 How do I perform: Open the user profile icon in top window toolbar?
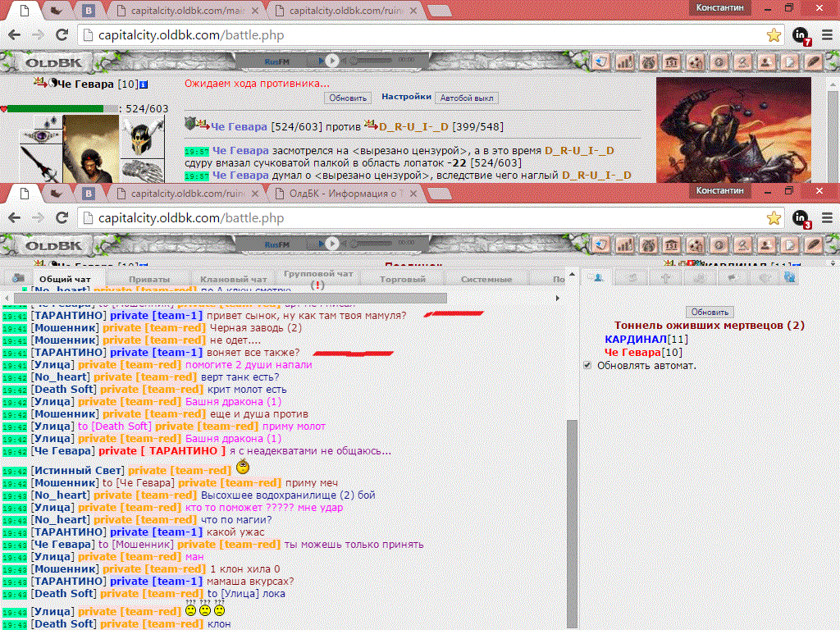point(766,62)
